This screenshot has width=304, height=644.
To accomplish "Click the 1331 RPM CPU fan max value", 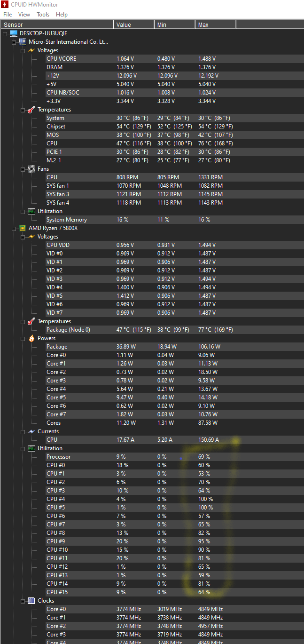I will 210,177.
